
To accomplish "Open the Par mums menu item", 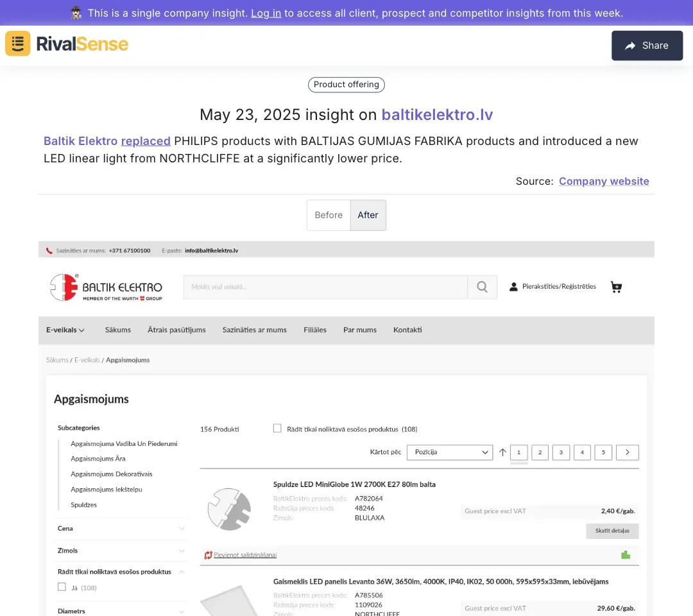I will click(360, 330).
